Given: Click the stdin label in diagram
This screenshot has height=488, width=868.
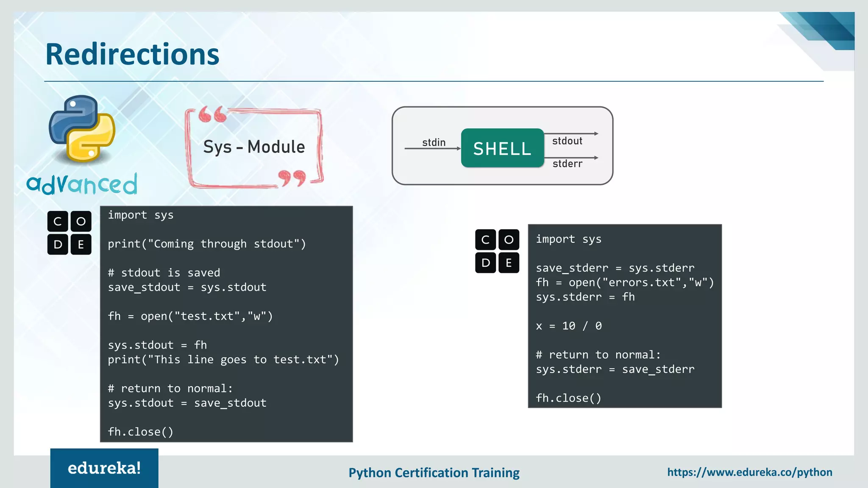Looking at the screenshot, I should 434,142.
